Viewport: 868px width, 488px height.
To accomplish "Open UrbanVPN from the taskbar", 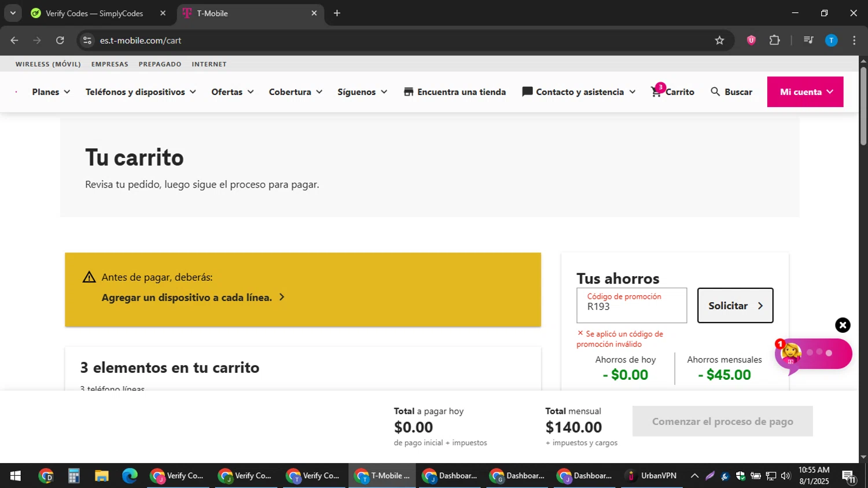I will click(x=652, y=476).
